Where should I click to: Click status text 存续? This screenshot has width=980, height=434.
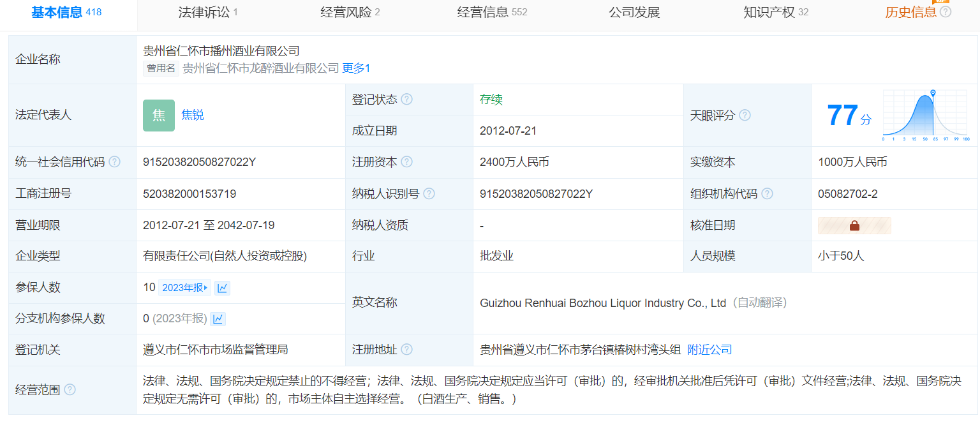pyautogui.click(x=491, y=100)
